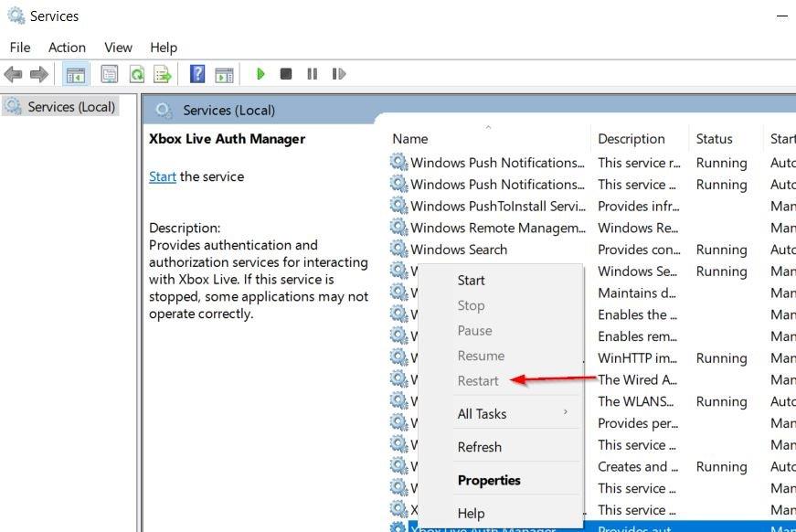The image size is (796, 532).
Task: Click the Start the service link
Action: coord(162,176)
